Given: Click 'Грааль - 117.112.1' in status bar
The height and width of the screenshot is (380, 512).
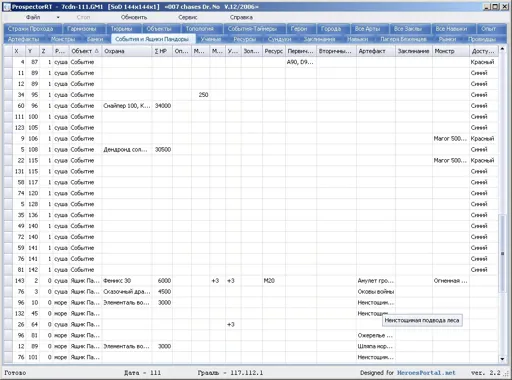Looking at the screenshot, I should pyautogui.click(x=230, y=373).
